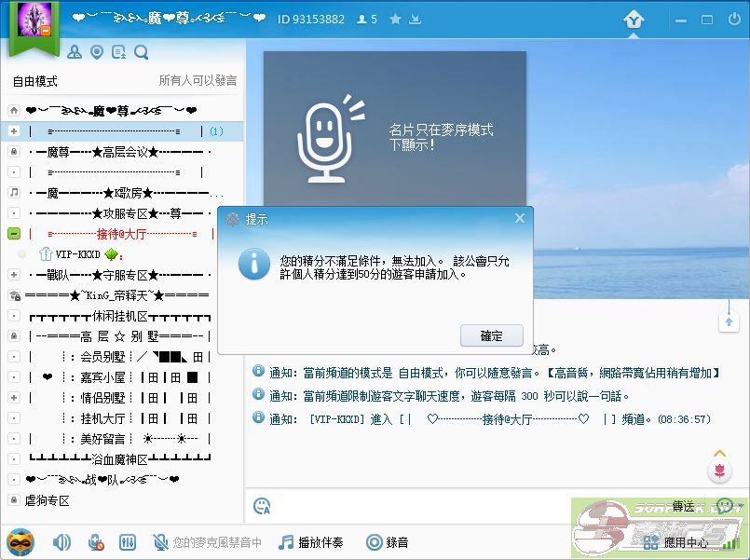This screenshot has height=560, width=750.
Task: Start recording with the 錄音 button
Action: click(x=387, y=541)
